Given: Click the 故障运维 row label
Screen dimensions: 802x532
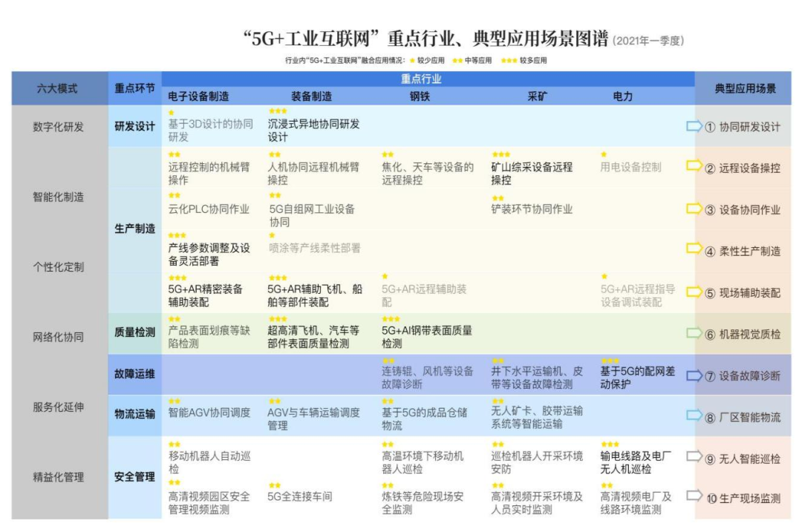Looking at the screenshot, I should [x=134, y=374].
